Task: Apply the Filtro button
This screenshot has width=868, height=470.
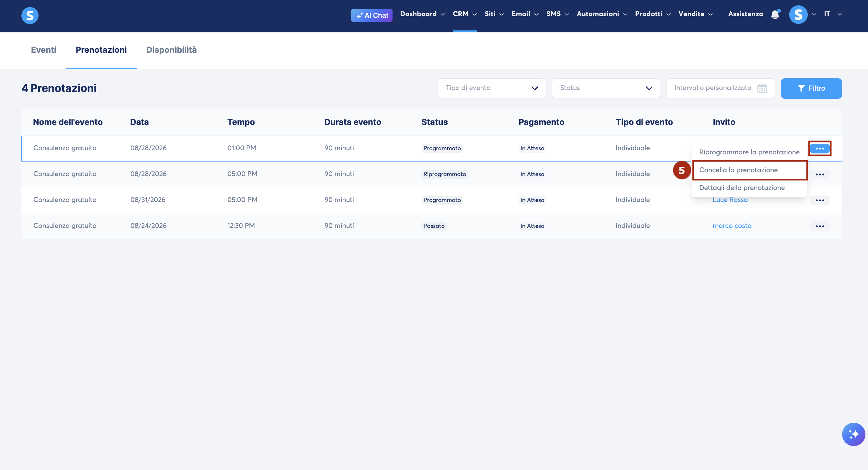Action: (x=811, y=88)
